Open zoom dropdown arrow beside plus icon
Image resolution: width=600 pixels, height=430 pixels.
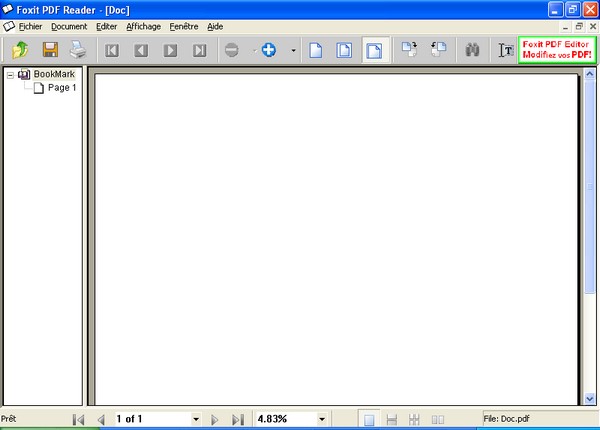(293, 50)
